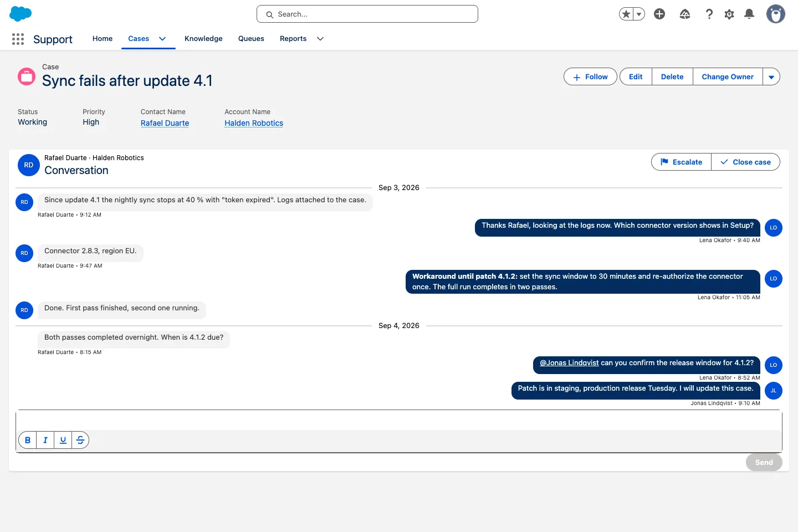Open the Halden Robotics account link
The height and width of the screenshot is (532, 798).
[254, 123]
